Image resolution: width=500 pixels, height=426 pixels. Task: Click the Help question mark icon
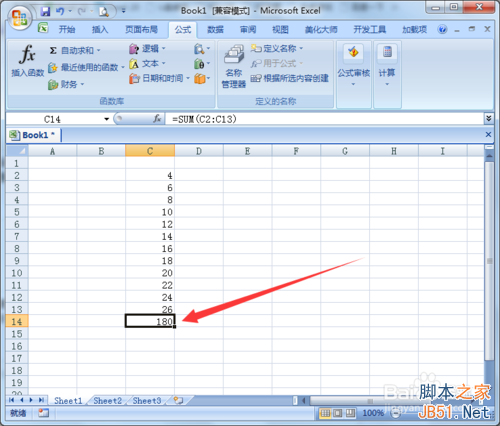442,30
